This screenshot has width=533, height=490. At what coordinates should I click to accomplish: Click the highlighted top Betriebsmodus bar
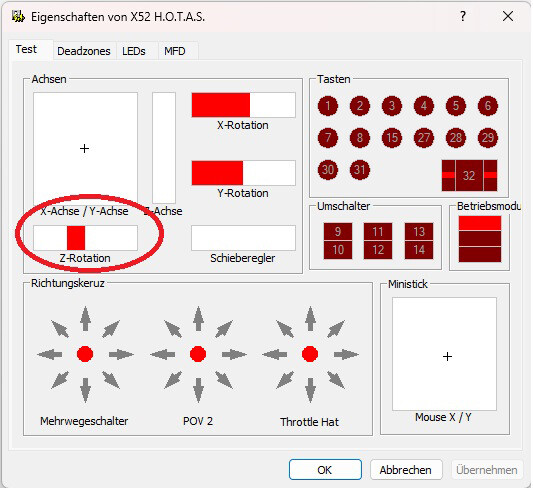[x=480, y=223]
